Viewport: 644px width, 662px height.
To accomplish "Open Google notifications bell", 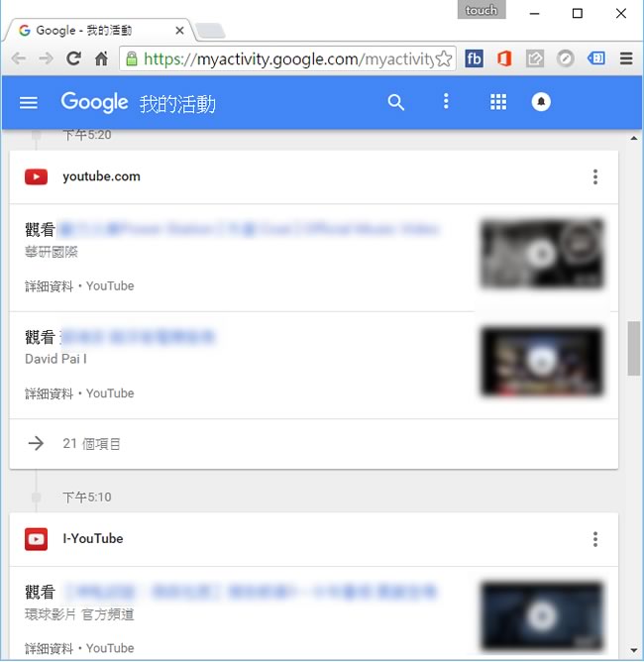I will 541,102.
